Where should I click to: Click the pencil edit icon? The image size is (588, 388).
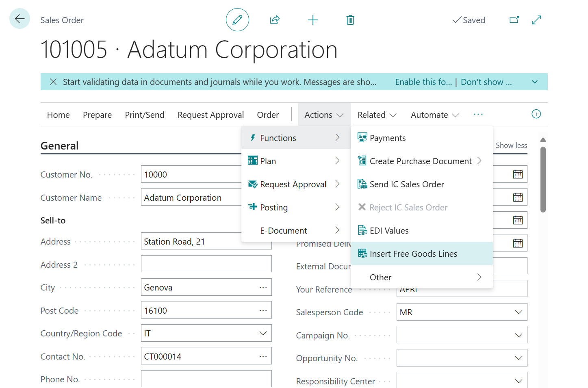pos(237,20)
